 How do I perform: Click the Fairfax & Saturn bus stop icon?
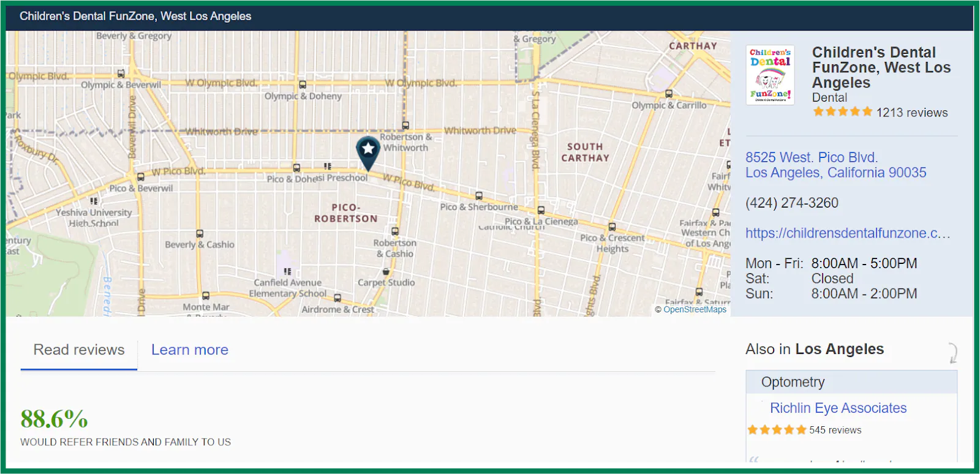coord(699,292)
